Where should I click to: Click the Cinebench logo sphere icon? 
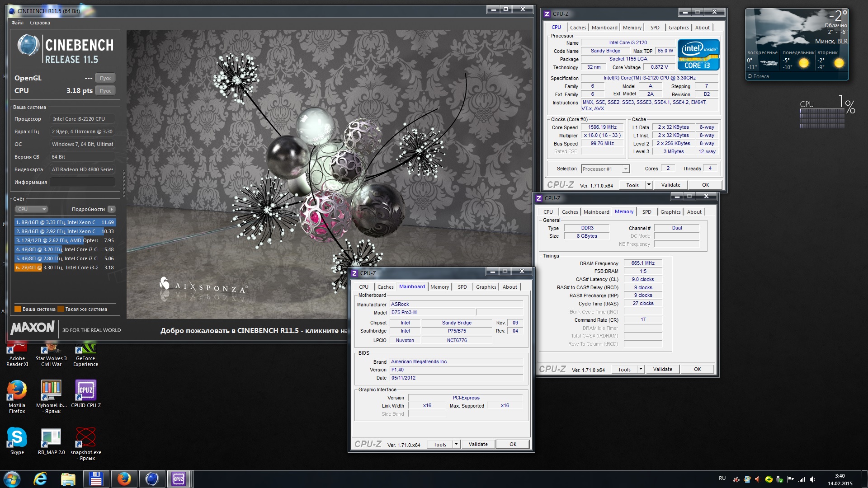coord(28,46)
